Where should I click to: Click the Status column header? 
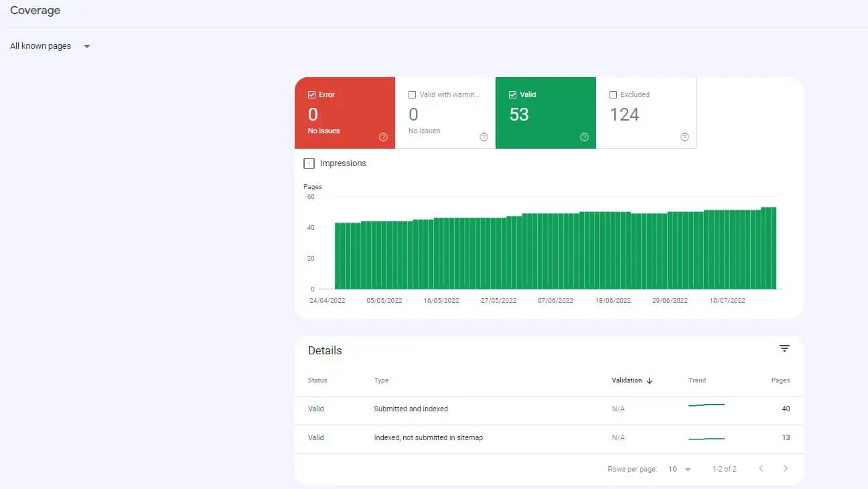pyautogui.click(x=317, y=380)
